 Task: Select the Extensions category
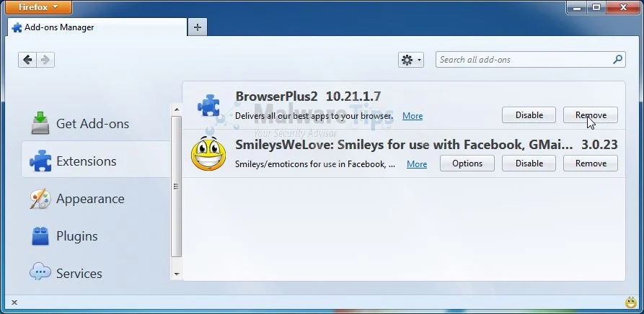click(x=96, y=161)
